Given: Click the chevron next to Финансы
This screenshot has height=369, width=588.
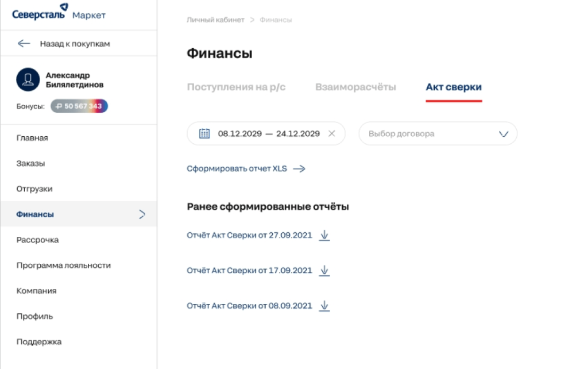Looking at the screenshot, I should tap(142, 214).
